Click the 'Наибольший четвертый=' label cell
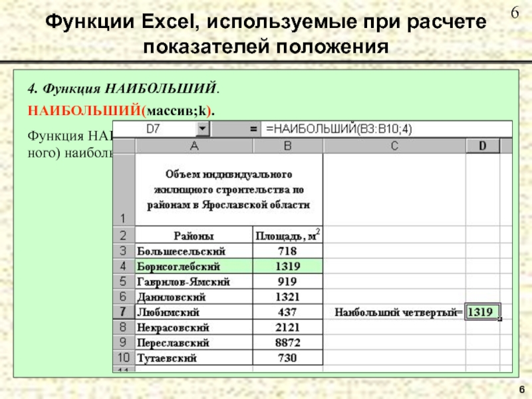The image size is (532, 399). point(394,312)
